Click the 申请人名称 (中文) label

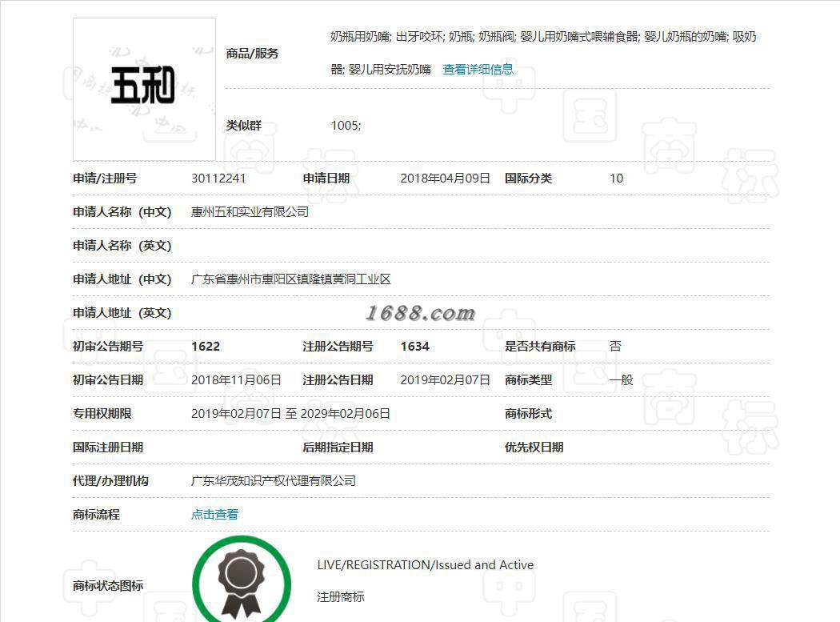click(122, 212)
